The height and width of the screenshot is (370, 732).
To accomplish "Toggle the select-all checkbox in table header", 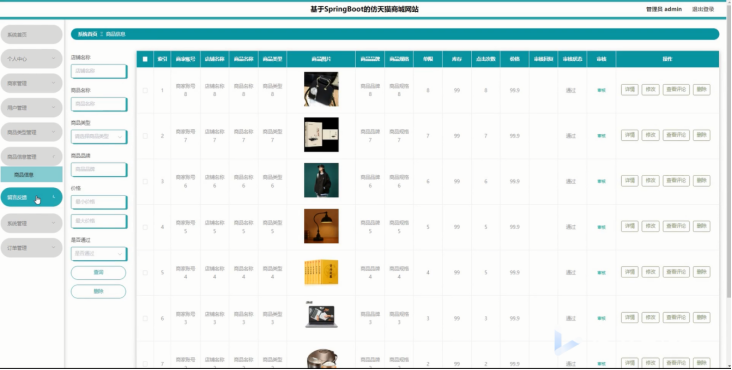I will pos(145,59).
